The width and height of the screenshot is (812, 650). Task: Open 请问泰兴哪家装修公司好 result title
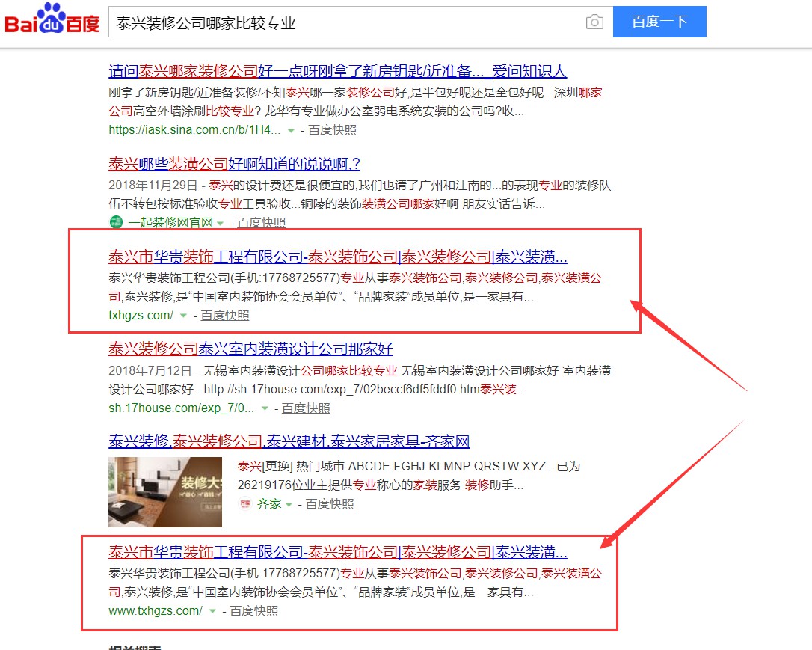[x=338, y=71]
